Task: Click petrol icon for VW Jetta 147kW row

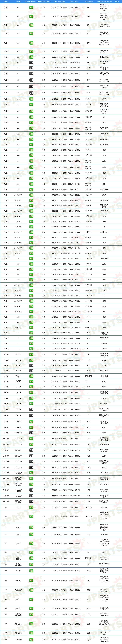Action: click(x=31, y=580)
